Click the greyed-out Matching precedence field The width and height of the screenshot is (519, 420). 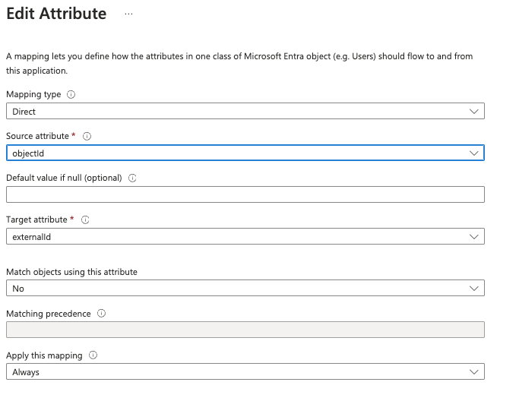click(x=245, y=330)
